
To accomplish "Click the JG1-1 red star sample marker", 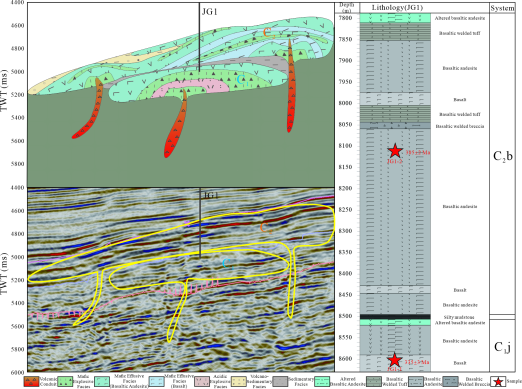I will 395,360.
